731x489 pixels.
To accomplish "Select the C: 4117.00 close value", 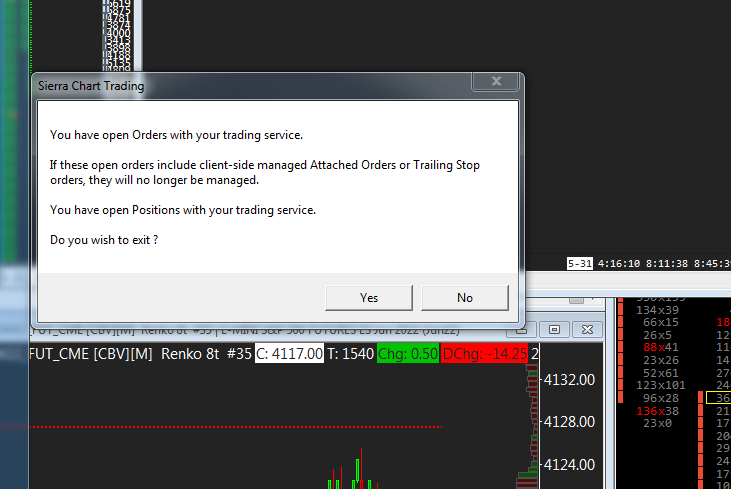I will [289, 354].
